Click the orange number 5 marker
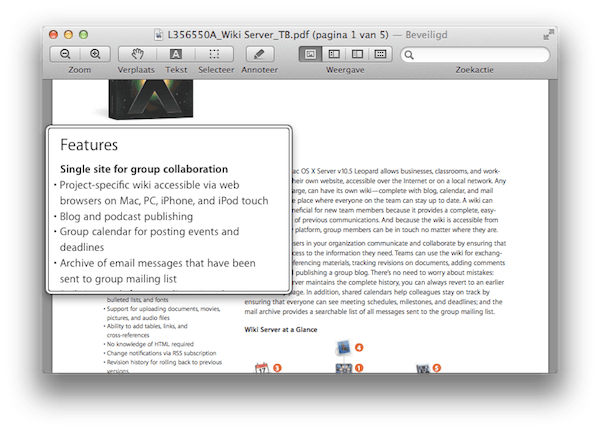This screenshot has height=432, width=600. click(437, 368)
